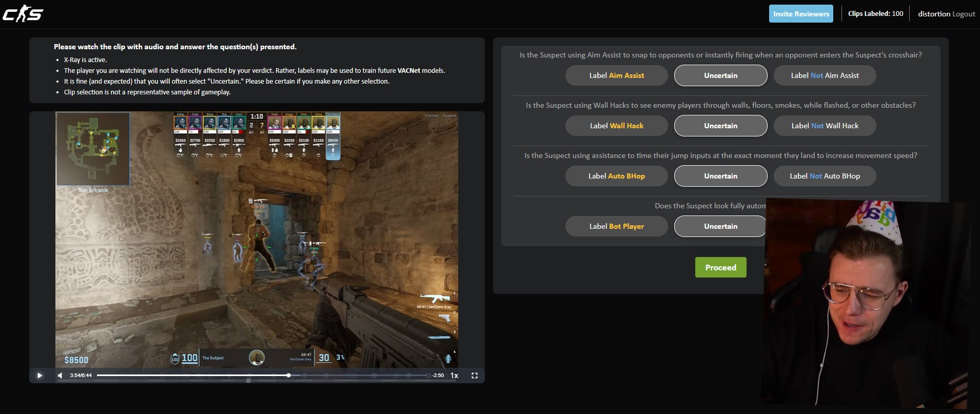Click the 30 ammo count in the video HUD
This screenshot has width=980, height=414.
click(x=324, y=358)
